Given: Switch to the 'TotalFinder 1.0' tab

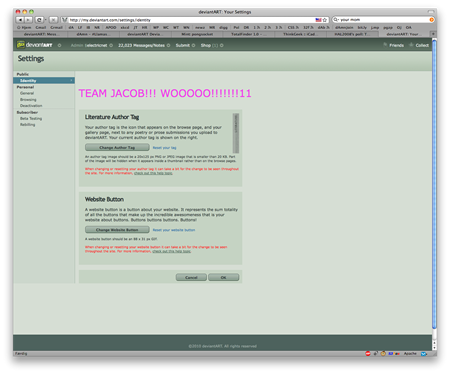Looking at the screenshot, I should 248,34.
